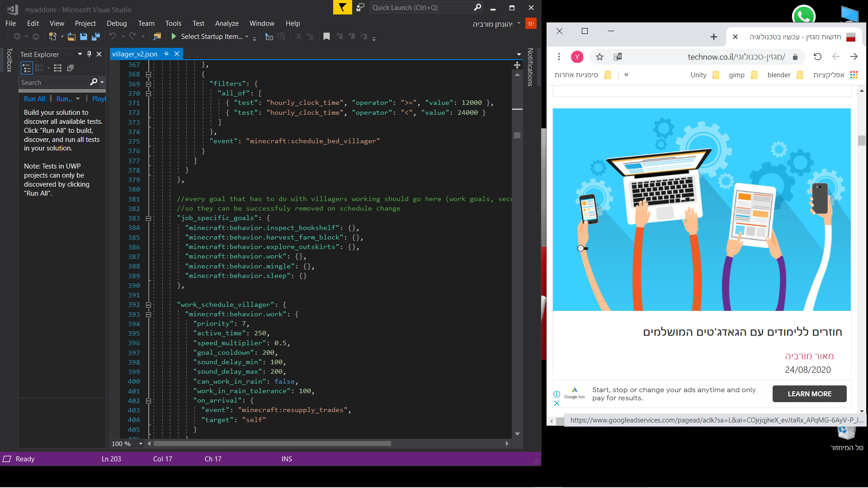Toggle a bookmark with the bookmark icon
The width and height of the screenshot is (868, 488).
[x=326, y=37]
